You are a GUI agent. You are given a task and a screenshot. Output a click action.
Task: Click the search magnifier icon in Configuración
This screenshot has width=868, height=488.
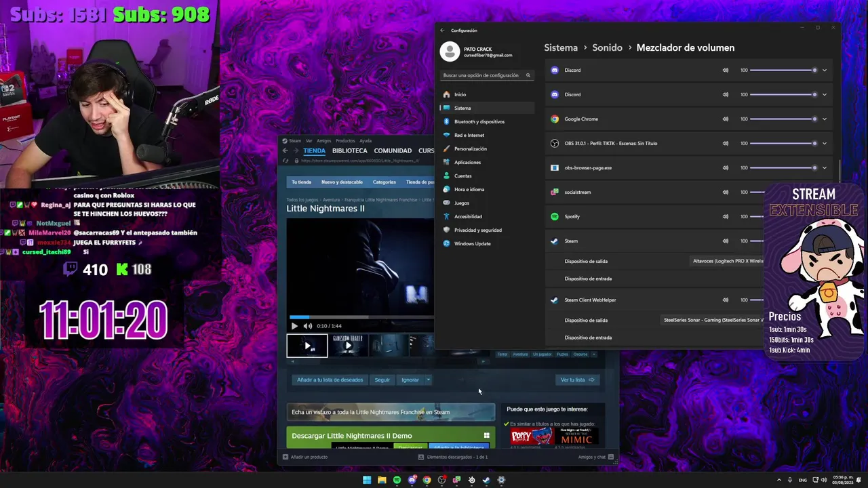[x=528, y=75]
